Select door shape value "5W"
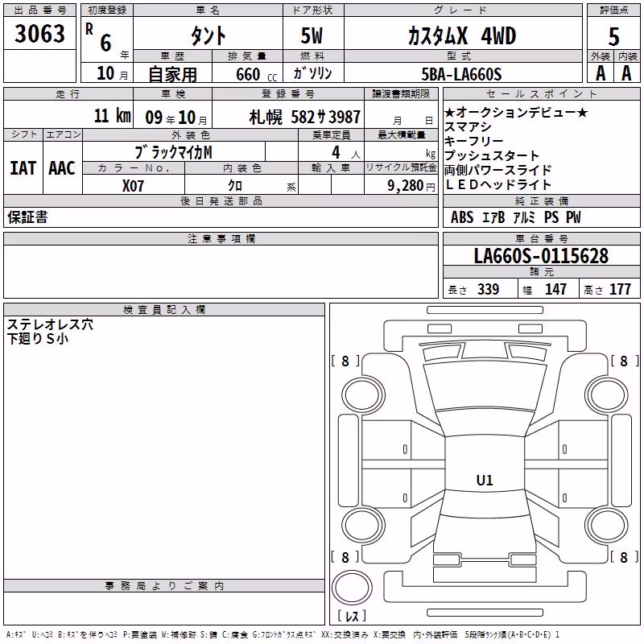This screenshot has height=644, width=644. click(312, 35)
